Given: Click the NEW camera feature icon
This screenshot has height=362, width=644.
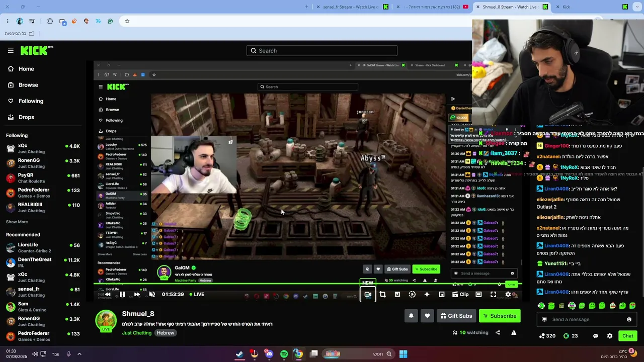Looking at the screenshot, I should coord(368,295).
